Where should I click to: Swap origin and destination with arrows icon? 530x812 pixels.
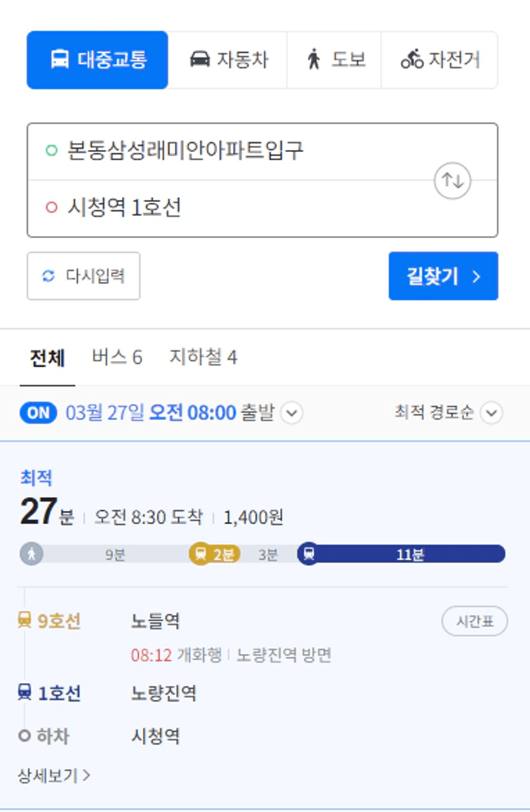point(452,181)
